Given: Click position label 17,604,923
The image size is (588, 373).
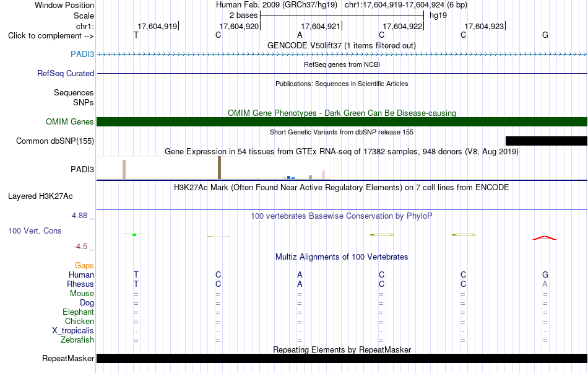Looking at the screenshot, I should pos(484,27).
